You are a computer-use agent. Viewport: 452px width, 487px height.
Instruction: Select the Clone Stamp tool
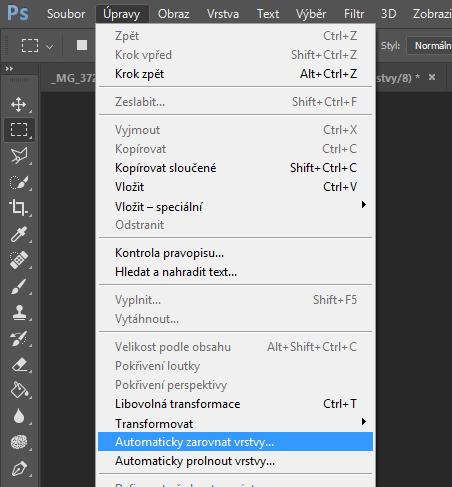click(19, 312)
